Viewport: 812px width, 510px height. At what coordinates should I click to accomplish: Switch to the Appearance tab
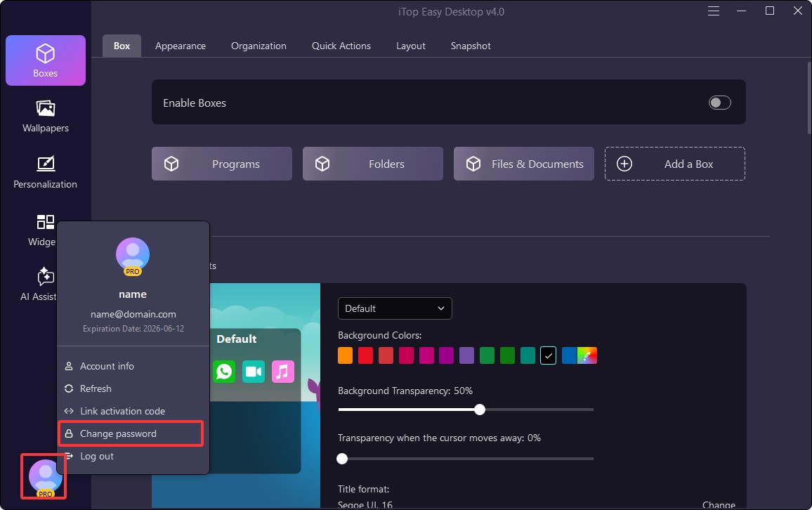(x=181, y=46)
